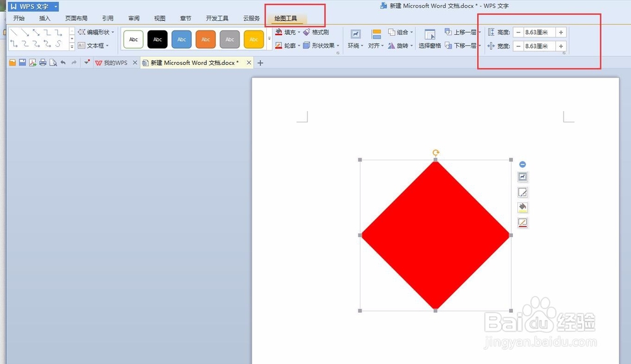
Task: Click Bring Forward (上移一层) button
Action: pos(461,32)
